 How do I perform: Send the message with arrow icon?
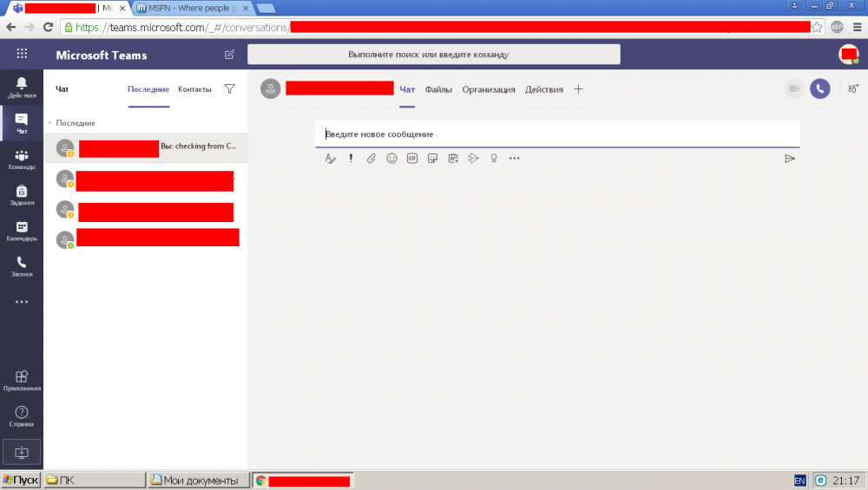[x=789, y=159]
